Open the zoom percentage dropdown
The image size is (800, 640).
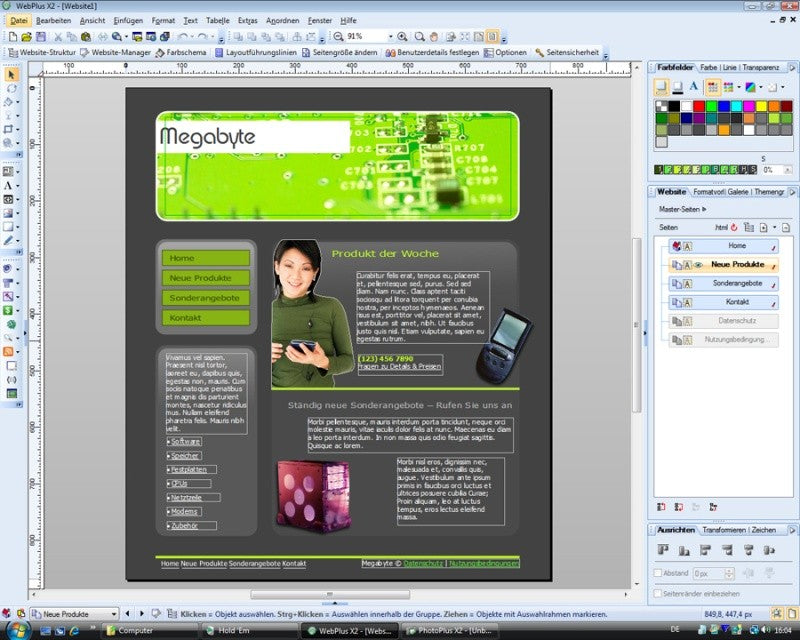coord(391,37)
